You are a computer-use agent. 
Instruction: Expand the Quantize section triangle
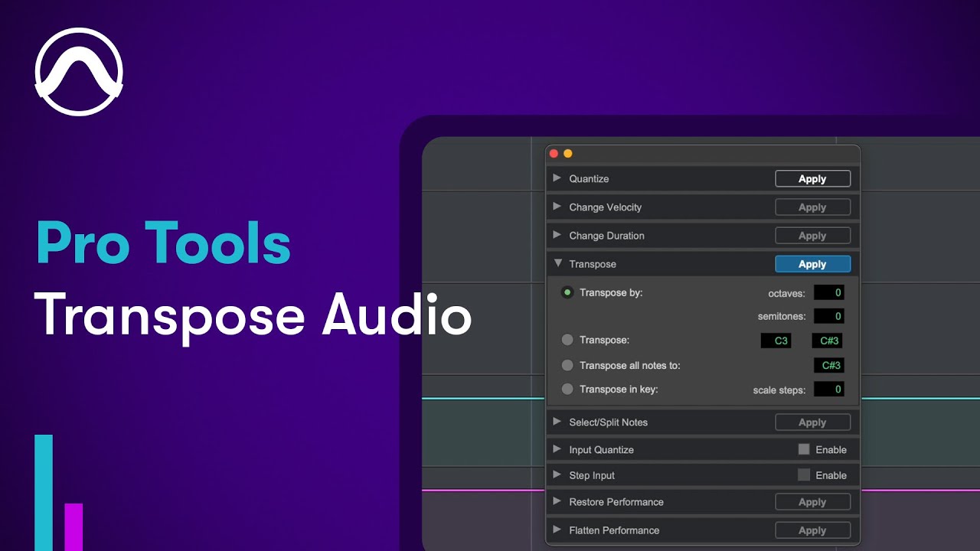(x=557, y=178)
